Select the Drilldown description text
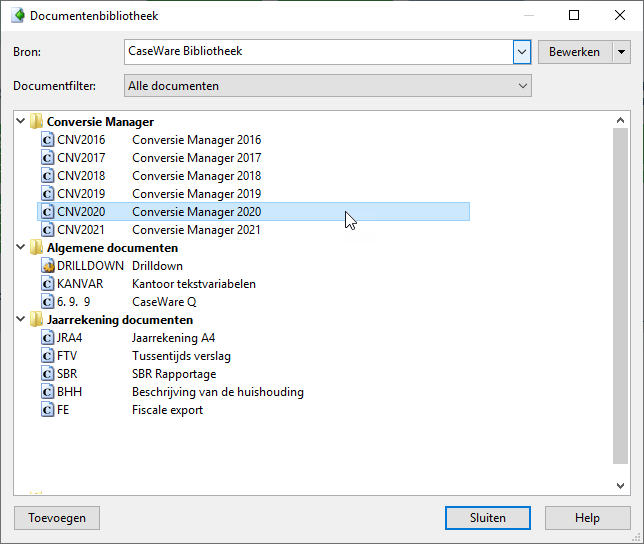The height and width of the screenshot is (544, 644). pos(157,266)
